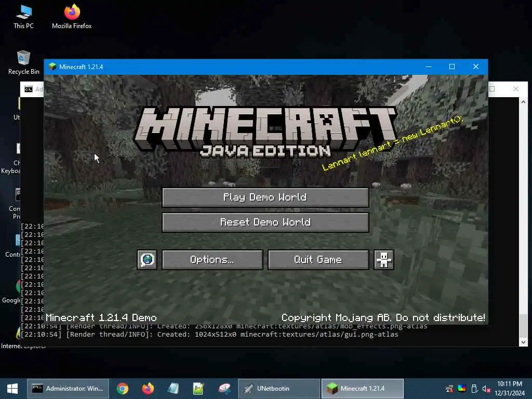Viewport: 532px width, 399px height.
Task: Click command prompt window title icon
Action: [29, 89]
